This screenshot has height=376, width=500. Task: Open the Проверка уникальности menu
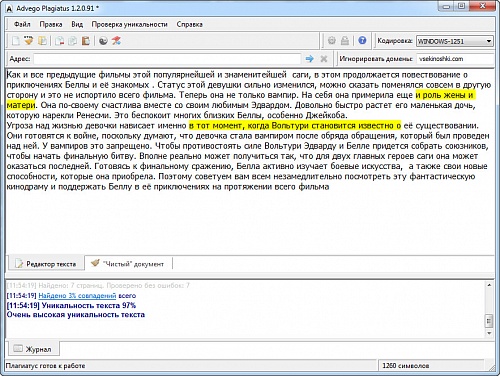pos(129,24)
